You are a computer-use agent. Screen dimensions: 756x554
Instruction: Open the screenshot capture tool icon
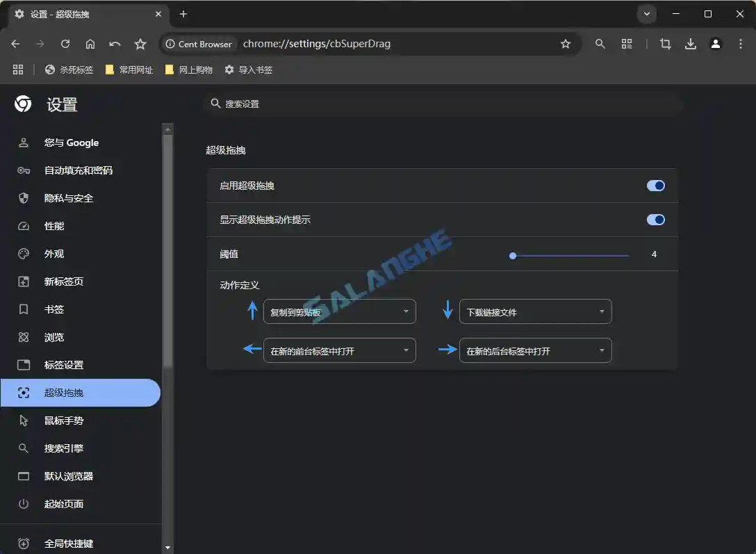click(665, 44)
